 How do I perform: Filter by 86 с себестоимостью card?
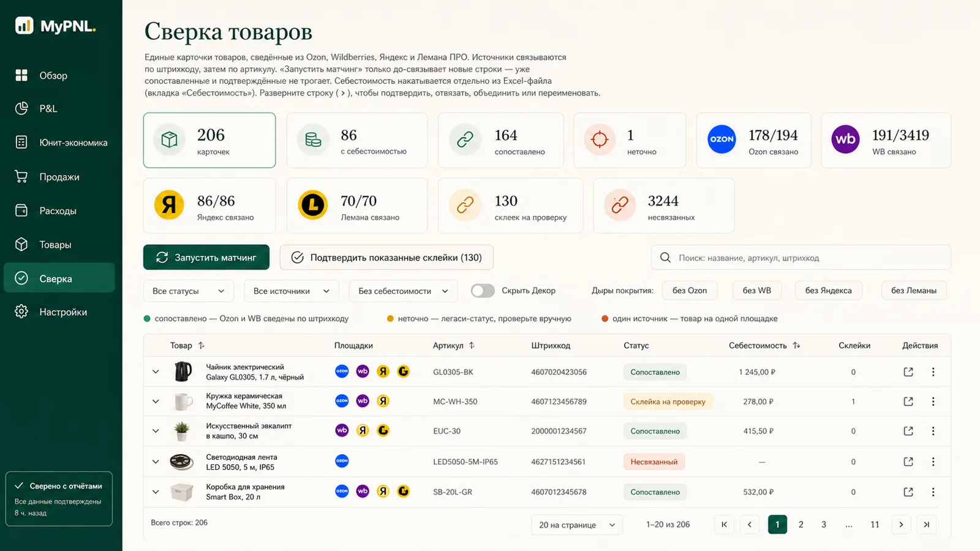click(357, 140)
